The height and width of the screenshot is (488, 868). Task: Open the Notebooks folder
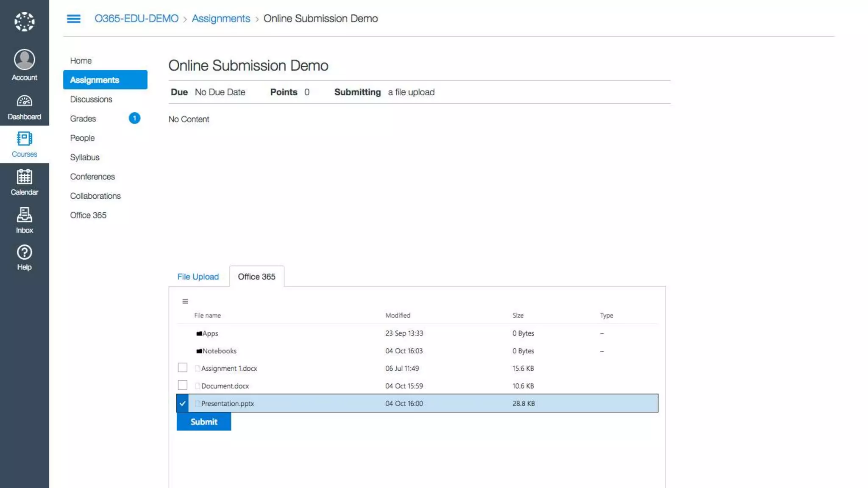point(219,351)
